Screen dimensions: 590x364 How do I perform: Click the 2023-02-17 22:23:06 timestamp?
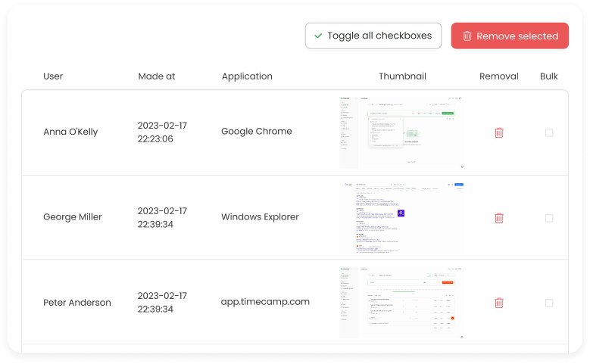[162, 132]
